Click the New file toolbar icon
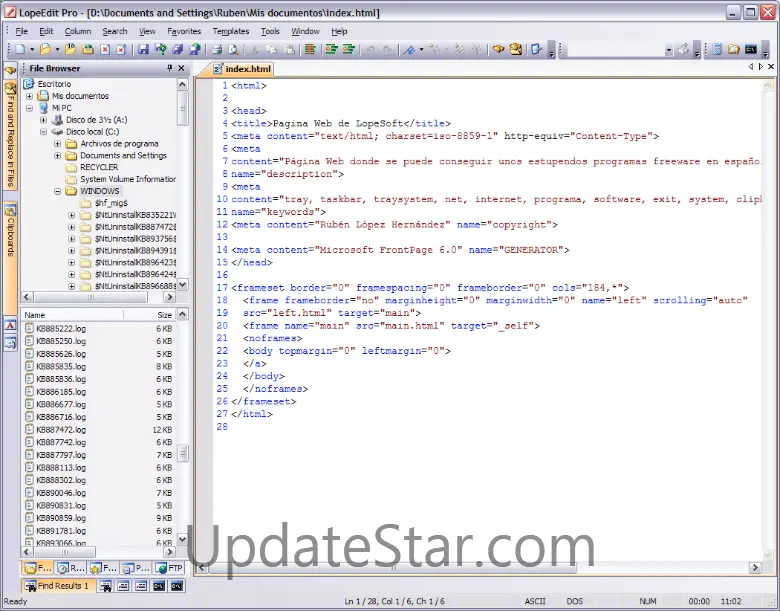 click(x=20, y=49)
